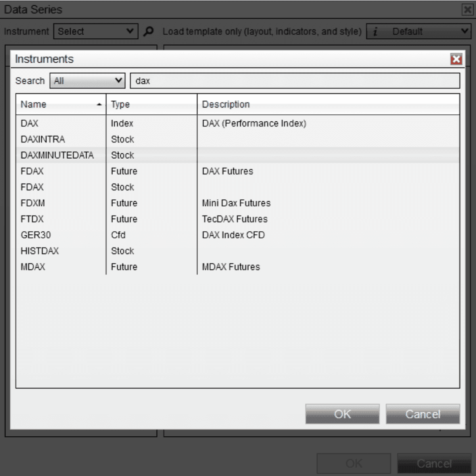Sort by the Name column header
The image size is (476, 476).
tap(61, 104)
